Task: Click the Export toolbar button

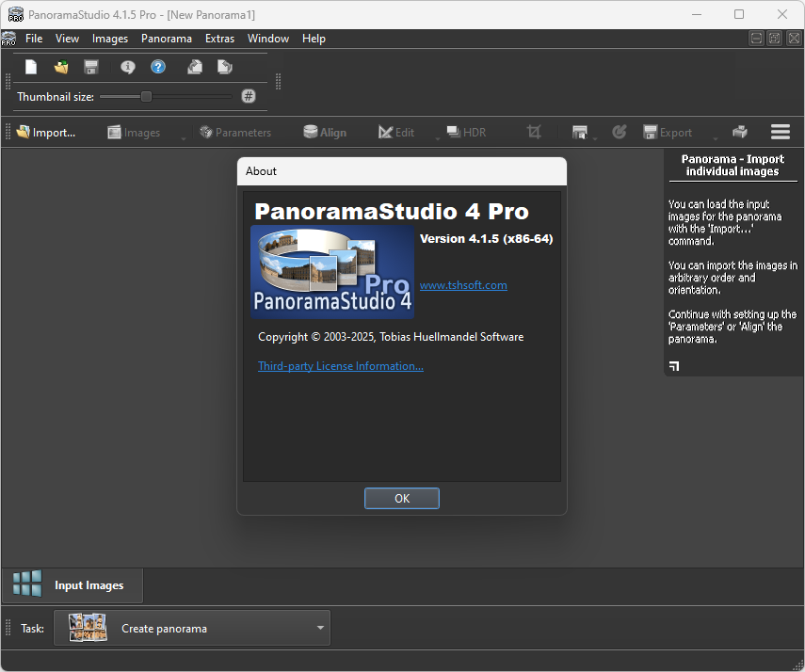Action: click(x=668, y=133)
